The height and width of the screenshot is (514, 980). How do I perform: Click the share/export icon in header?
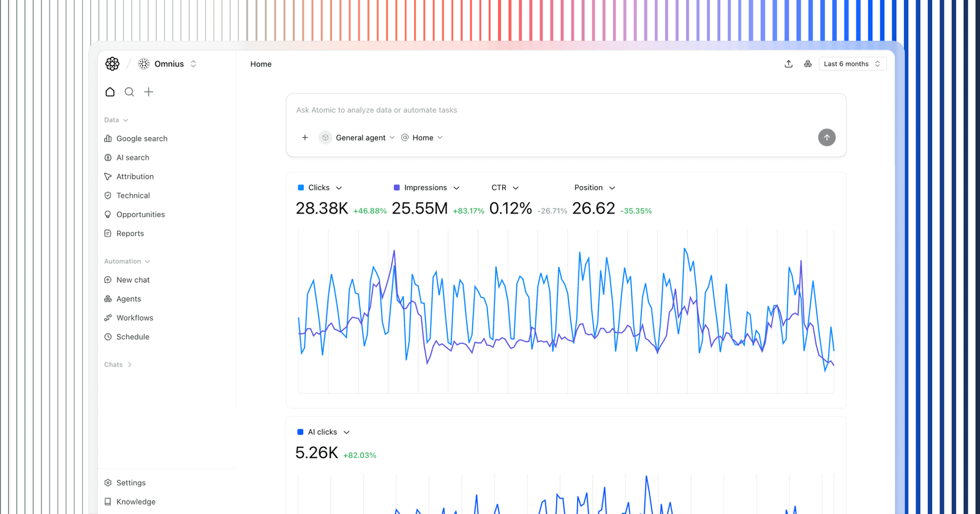click(789, 64)
